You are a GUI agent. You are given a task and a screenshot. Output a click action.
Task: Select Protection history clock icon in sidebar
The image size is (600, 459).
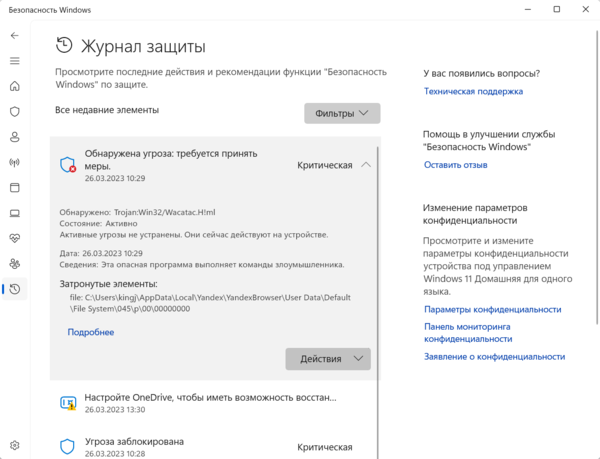click(x=15, y=289)
